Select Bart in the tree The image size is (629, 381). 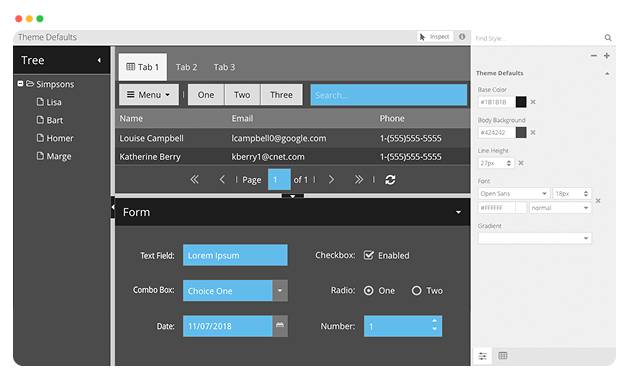click(55, 120)
